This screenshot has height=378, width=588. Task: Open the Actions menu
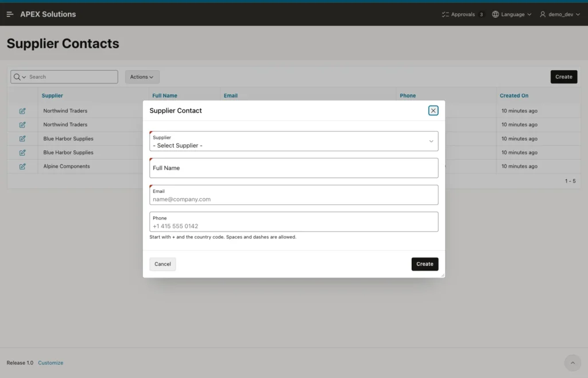142,77
